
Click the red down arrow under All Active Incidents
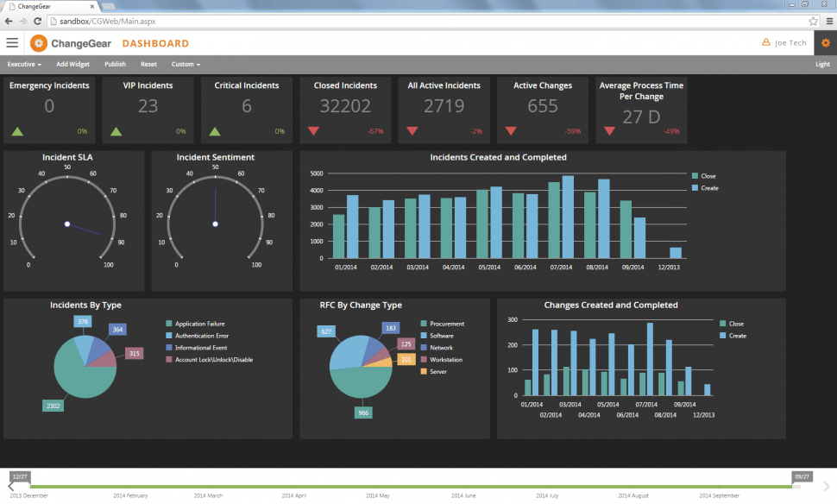click(412, 131)
